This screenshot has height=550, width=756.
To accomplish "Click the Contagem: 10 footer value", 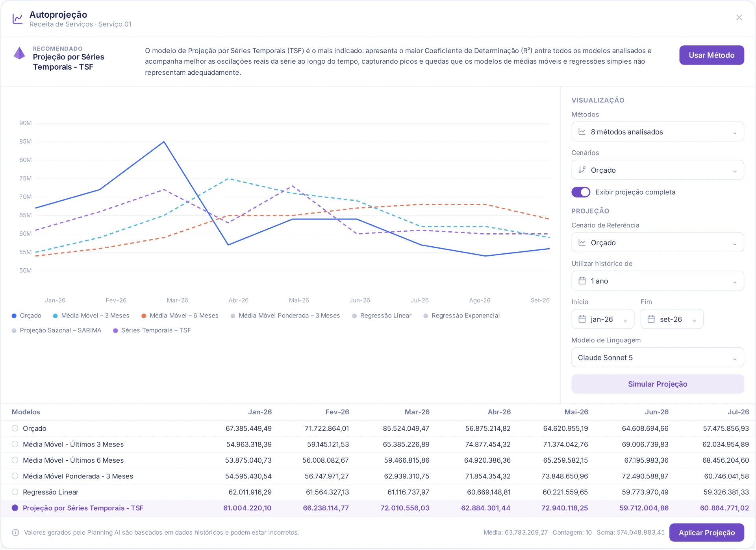I will click(572, 533).
